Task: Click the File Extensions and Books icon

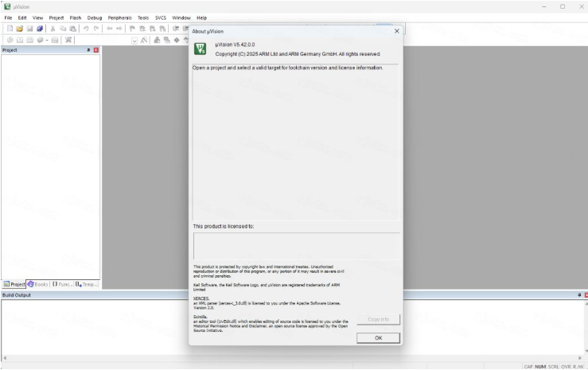Action: pos(157,40)
